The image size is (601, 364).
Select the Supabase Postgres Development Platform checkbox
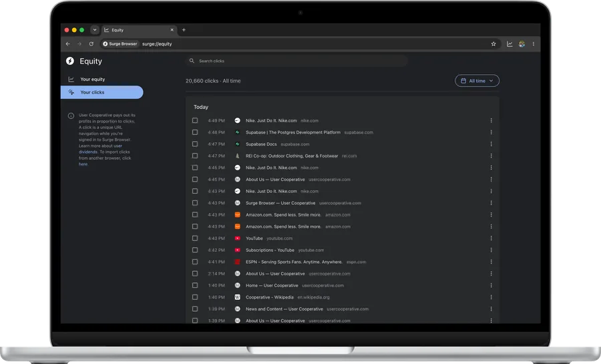click(195, 132)
